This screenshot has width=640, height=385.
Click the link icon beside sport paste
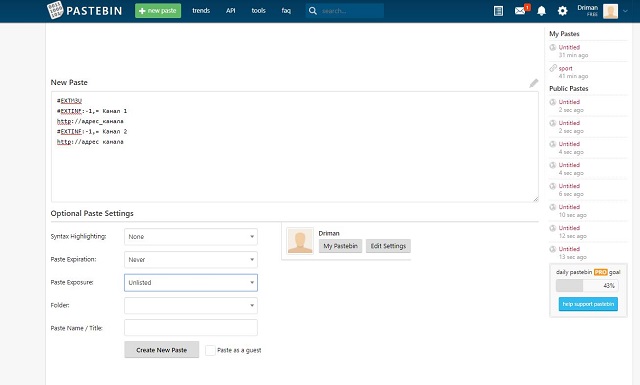click(553, 68)
